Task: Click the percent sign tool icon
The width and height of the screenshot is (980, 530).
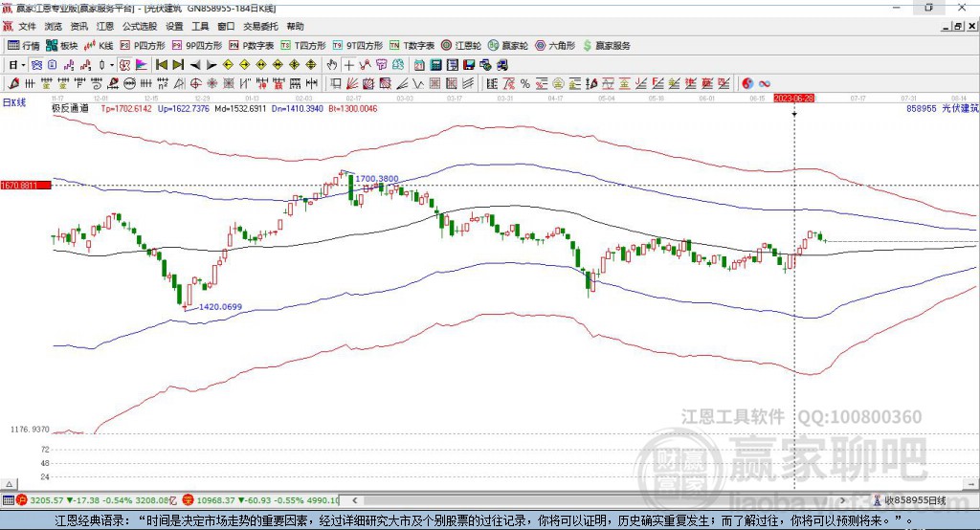Action: [x=525, y=83]
